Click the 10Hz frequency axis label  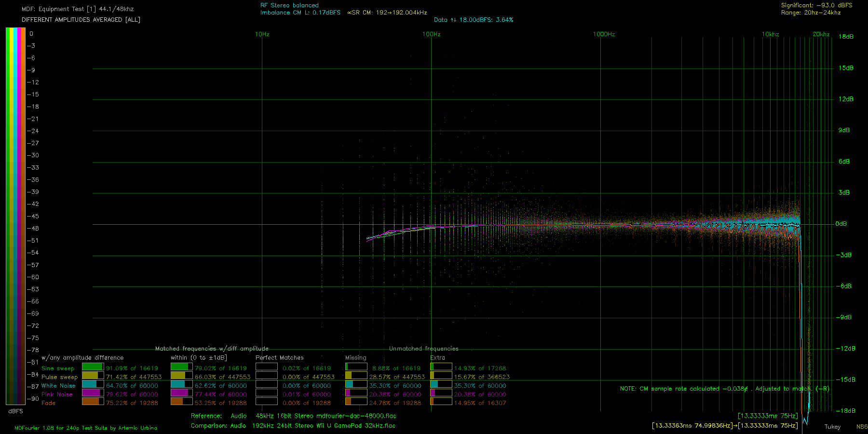[262, 34]
